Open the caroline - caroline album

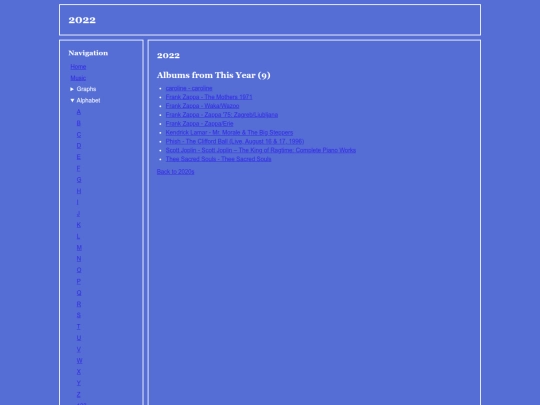coord(189,88)
